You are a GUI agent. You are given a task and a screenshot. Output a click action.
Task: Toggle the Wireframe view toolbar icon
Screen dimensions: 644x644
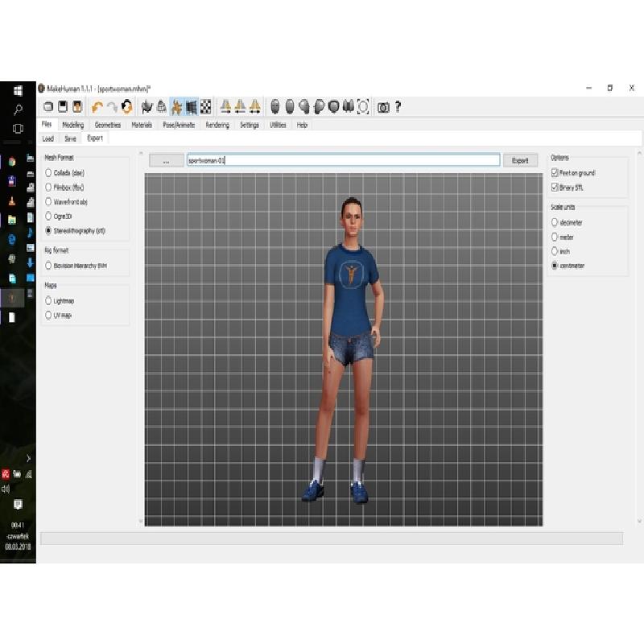(x=162, y=107)
